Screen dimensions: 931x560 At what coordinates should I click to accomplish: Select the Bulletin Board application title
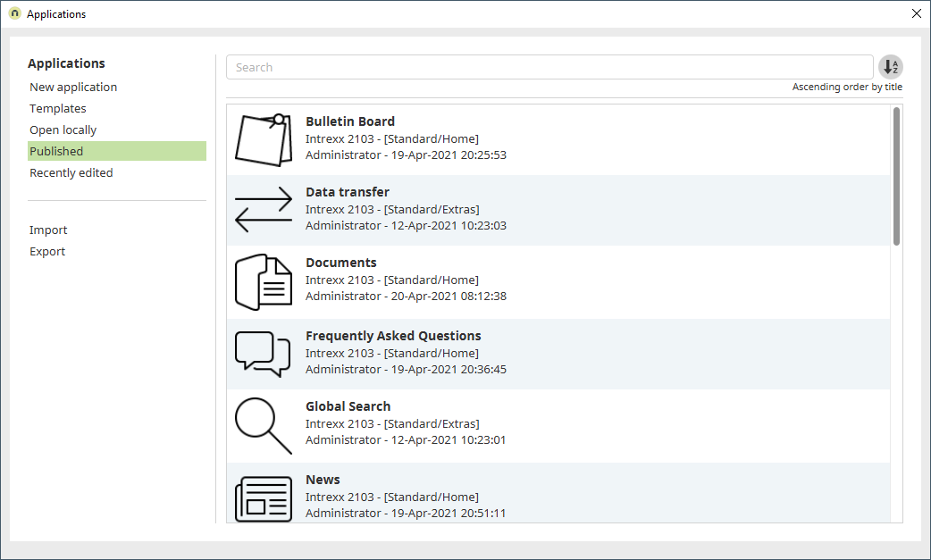(350, 121)
